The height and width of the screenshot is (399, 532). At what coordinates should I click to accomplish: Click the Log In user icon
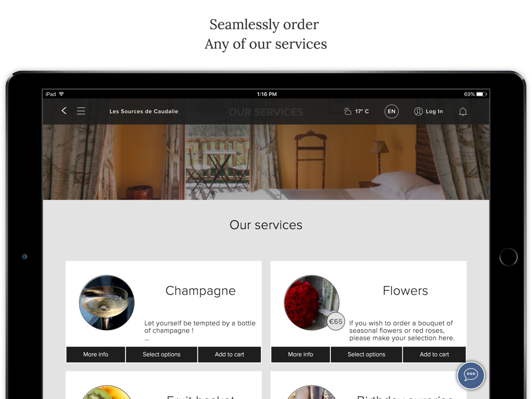(x=418, y=111)
